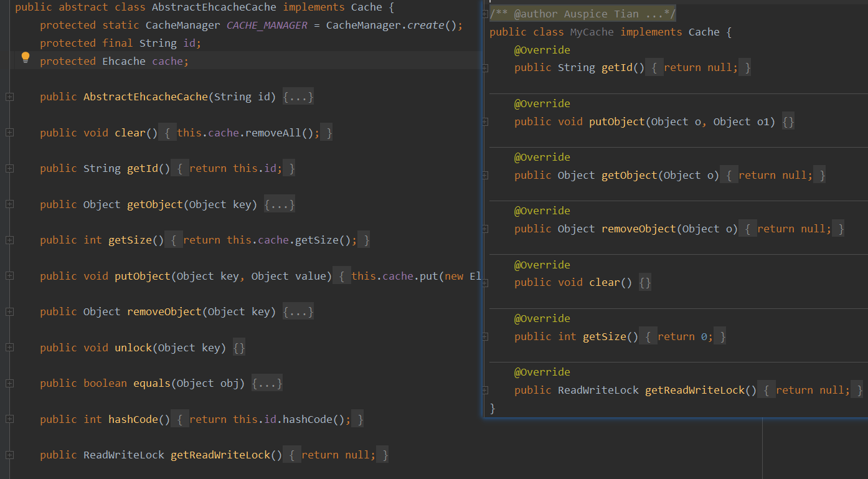Image resolution: width=868 pixels, height=479 pixels.
Task: Click 'putObject' method name in left pane
Action: [x=143, y=276]
